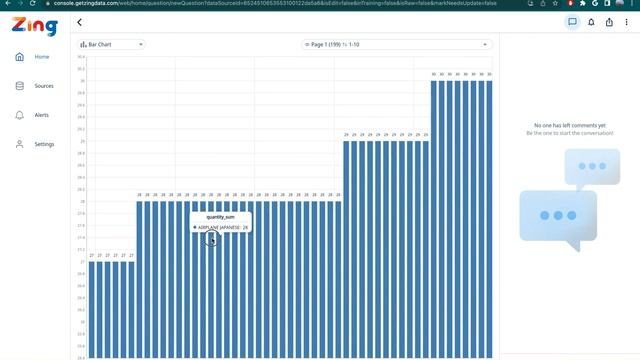Click the Zing logo
Image resolution: width=640 pixels, height=360 pixels.
35,26
